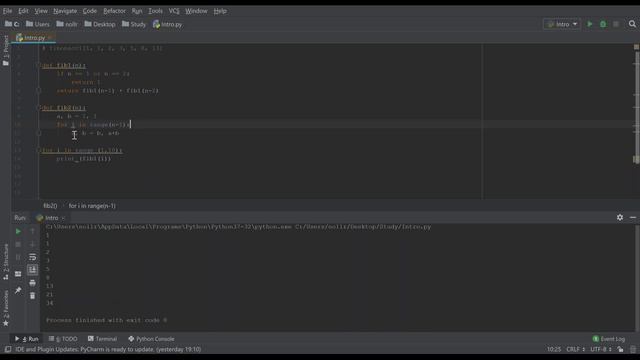
Task: Open the Intro run configuration dropdown
Action: (x=562, y=24)
